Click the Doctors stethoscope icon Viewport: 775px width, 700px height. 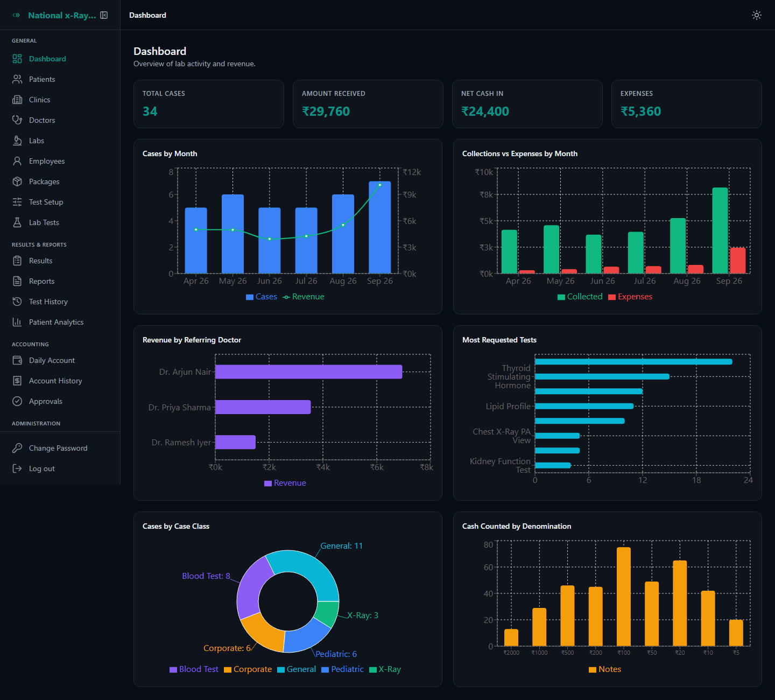click(x=17, y=120)
